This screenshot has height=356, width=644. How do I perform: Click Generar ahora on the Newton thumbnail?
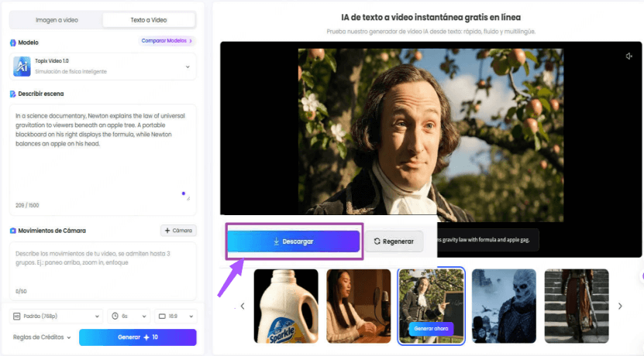tap(431, 328)
